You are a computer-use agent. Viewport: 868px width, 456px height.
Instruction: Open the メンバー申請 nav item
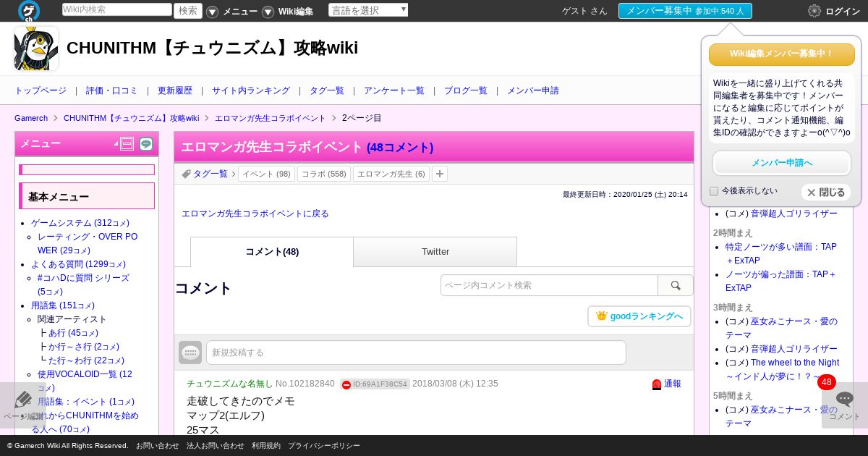(533, 90)
